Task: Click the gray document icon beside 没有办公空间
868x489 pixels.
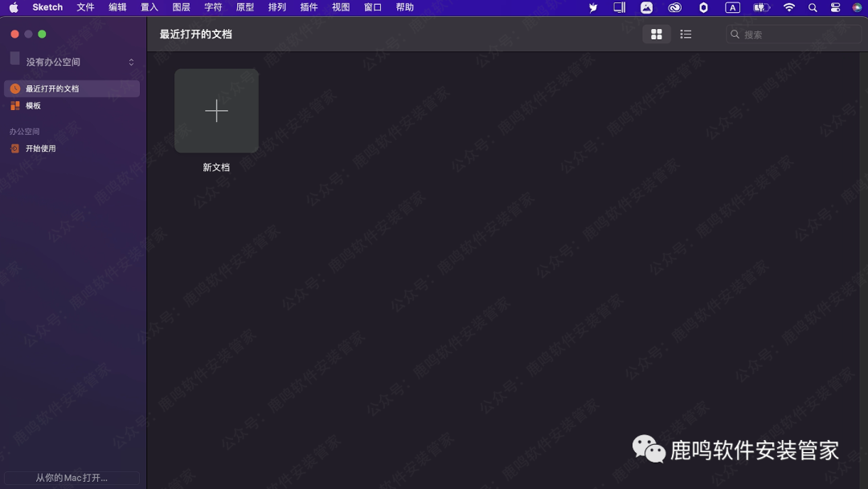Action: (14, 61)
